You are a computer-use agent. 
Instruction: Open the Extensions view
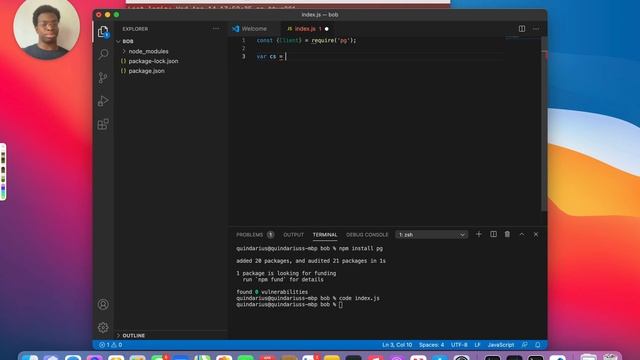pyautogui.click(x=103, y=124)
